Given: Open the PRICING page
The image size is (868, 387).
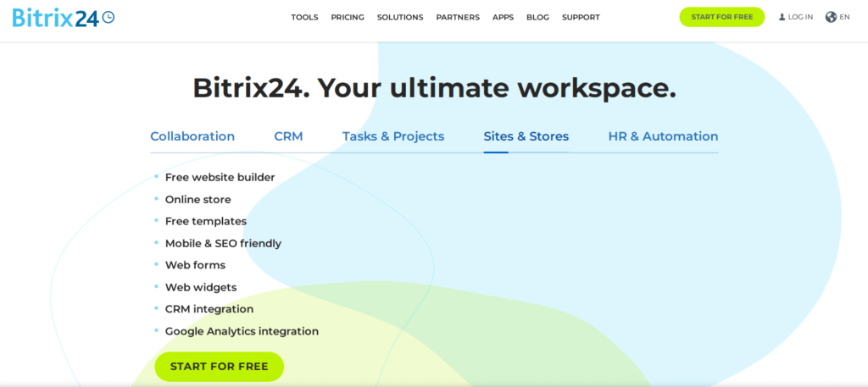Looking at the screenshot, I should (x=348, y=17).
